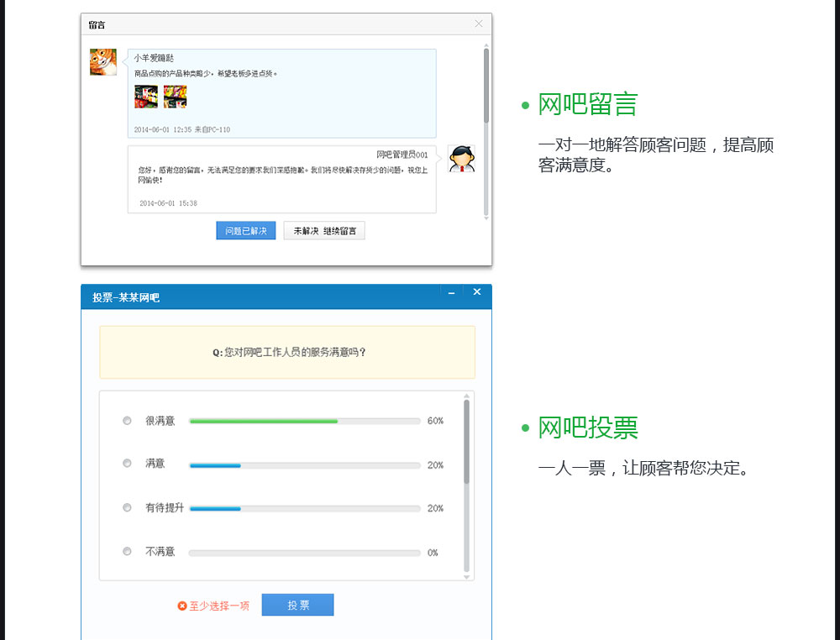
Task: Close the 投票-某某网吧 vote window
Action: pos(476,292)
